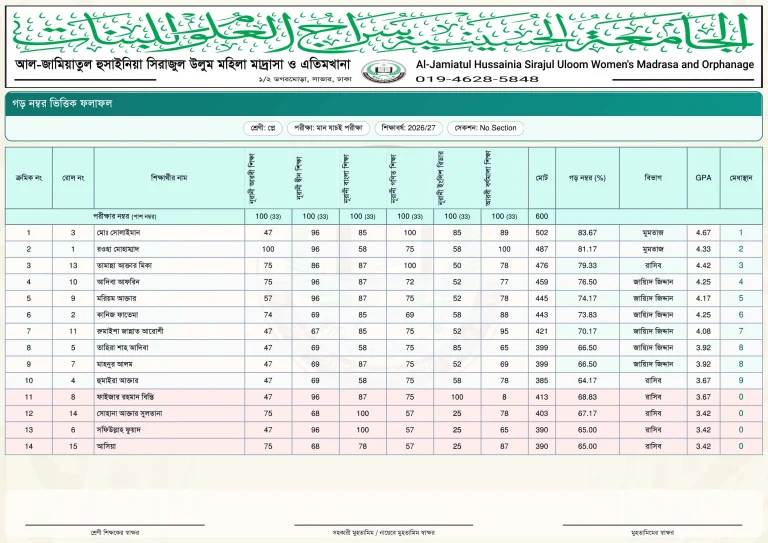The image size is (768, 543).
Task: Click the total '421' cell
Action: 542,331
